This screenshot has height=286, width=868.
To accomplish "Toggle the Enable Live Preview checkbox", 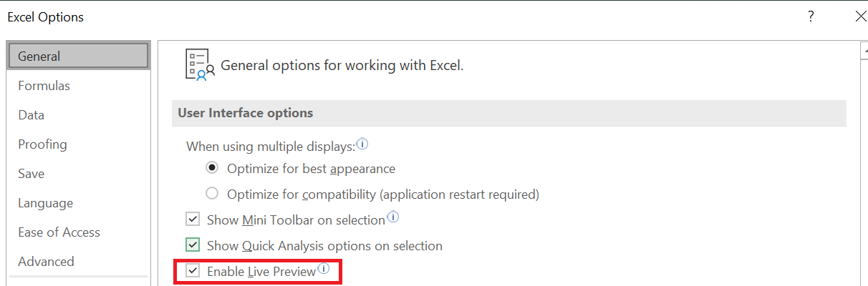I will click(x=192, y=271).
